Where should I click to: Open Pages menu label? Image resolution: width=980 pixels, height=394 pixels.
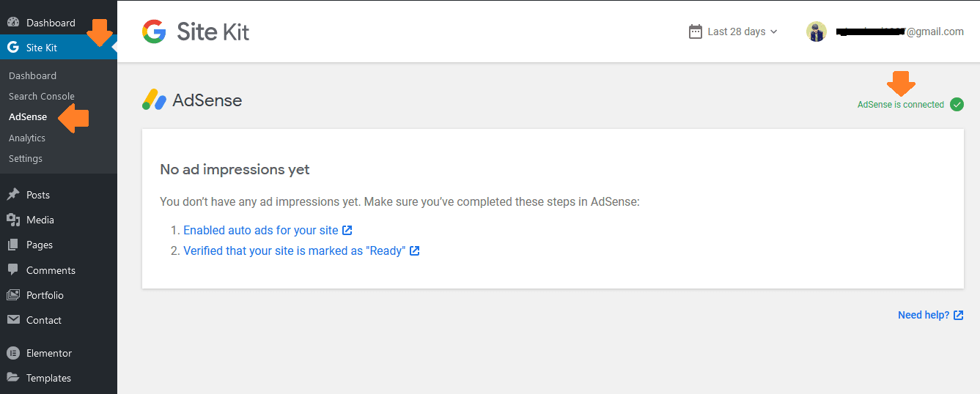[40, 245]
